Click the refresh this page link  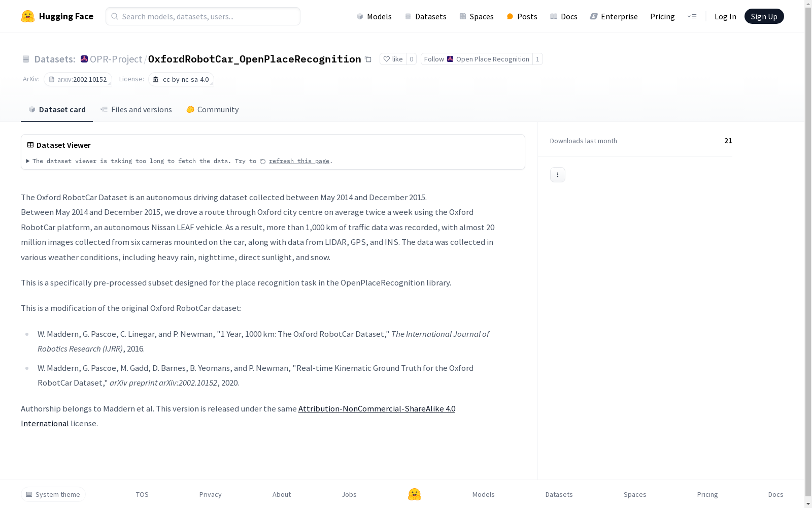coord(299,161)
